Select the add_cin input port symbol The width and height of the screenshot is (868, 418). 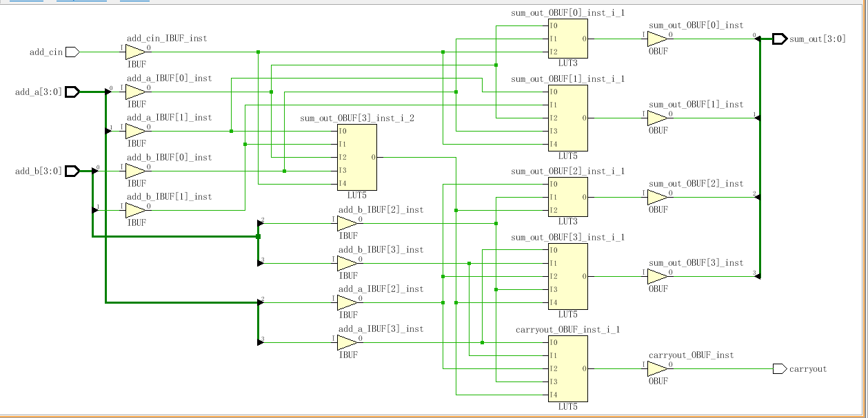pyautogui.click(x=72, y=52)
